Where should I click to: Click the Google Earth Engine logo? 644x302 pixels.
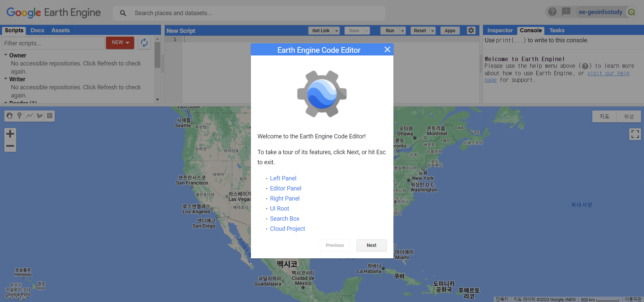click(x=54, y=12)
